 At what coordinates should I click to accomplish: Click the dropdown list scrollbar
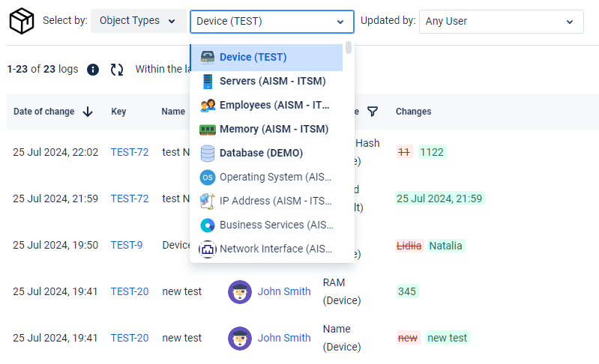(349, 49)
